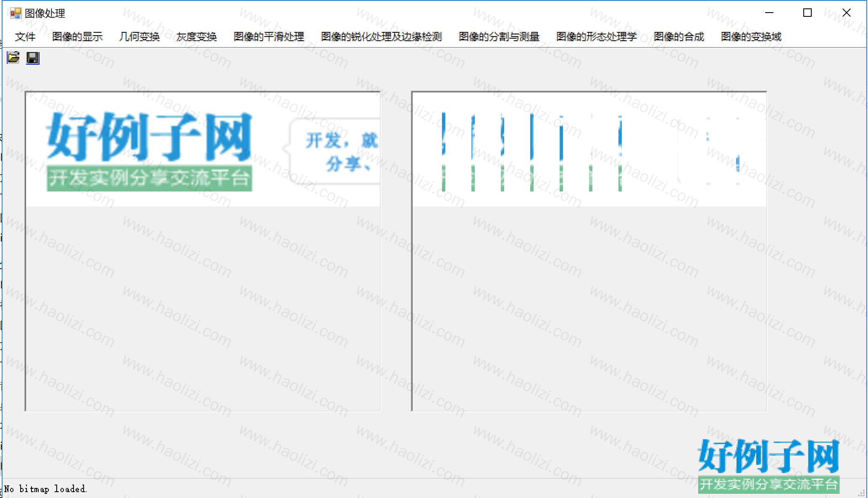Open the 文件 menu

25,37
